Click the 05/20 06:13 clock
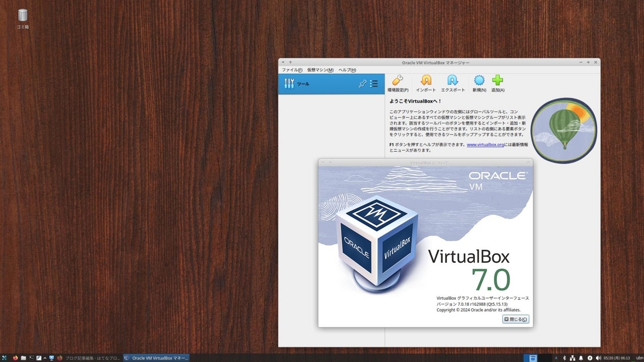 click(x=617, y=358)
